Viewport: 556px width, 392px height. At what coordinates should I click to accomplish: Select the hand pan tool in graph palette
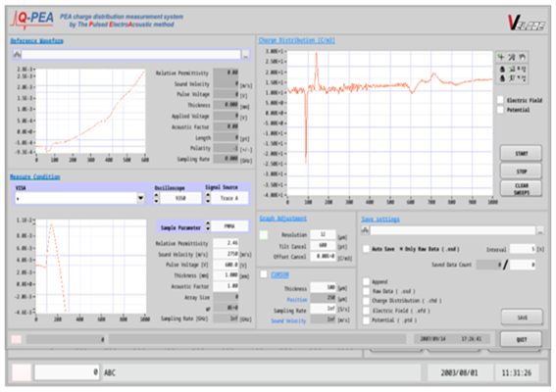click(522, 57)
